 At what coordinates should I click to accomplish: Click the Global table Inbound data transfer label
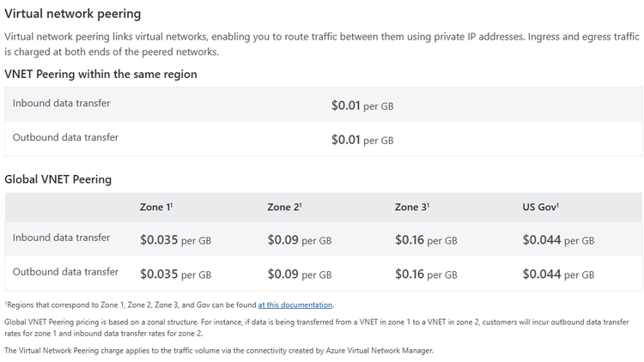tap(61, 238)
